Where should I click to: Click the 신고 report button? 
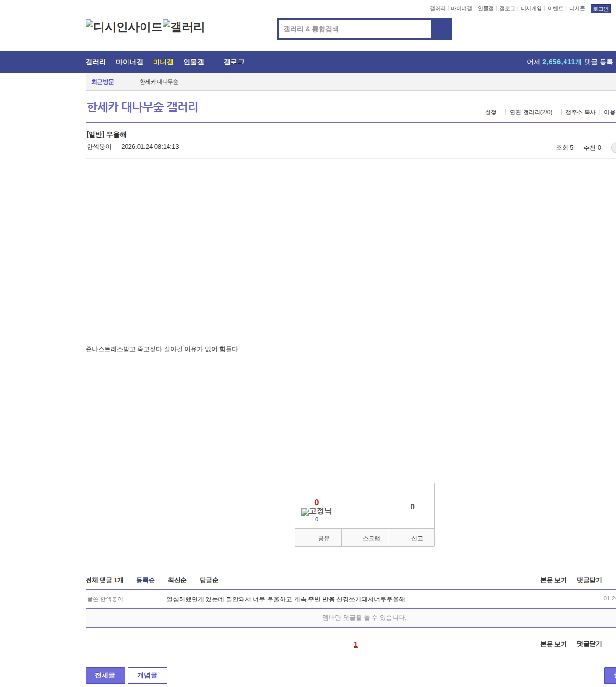pyautogui.click(x=411, y=538)
